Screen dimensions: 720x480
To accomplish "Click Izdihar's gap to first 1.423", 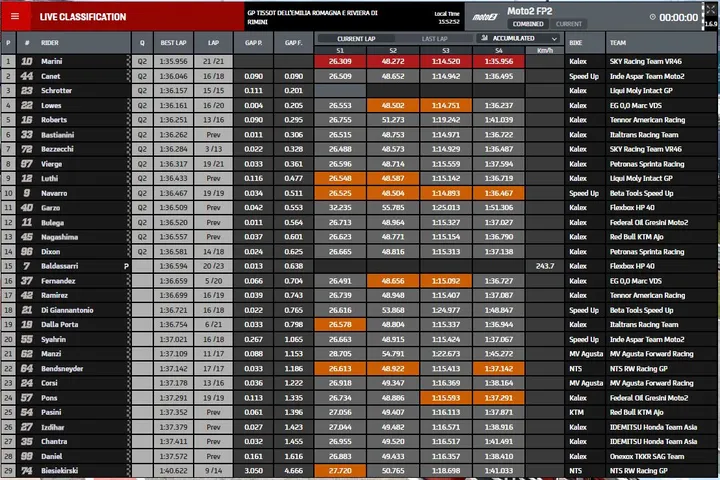I will coord(293,427).
